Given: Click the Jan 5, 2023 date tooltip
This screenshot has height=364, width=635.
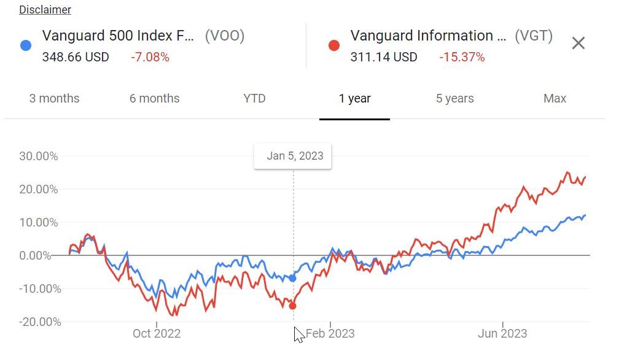Looking at the screenshot, I should click(295, 156).
